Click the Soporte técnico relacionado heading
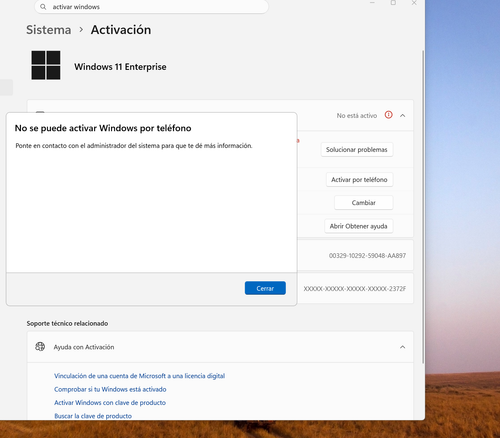This screenshot has height=438, width=500. click(67, 323)
